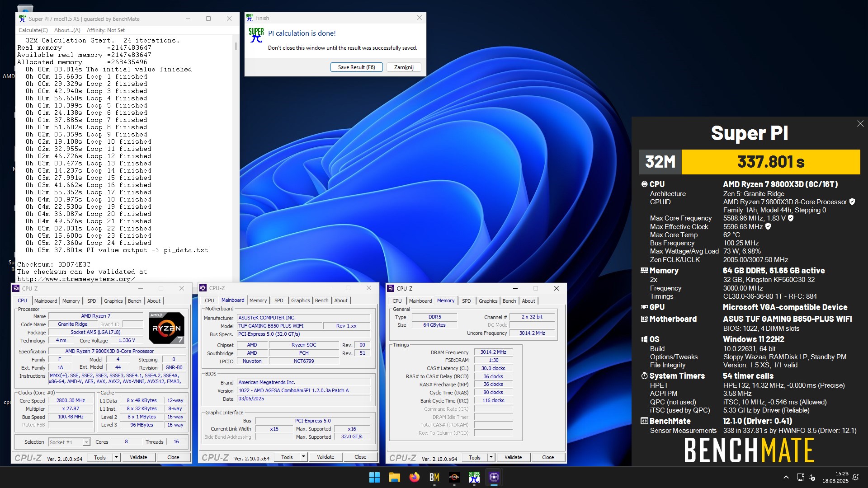
Task: Open SPD tab in CPU-Z CPU window
Action: [x=92, y=301]
